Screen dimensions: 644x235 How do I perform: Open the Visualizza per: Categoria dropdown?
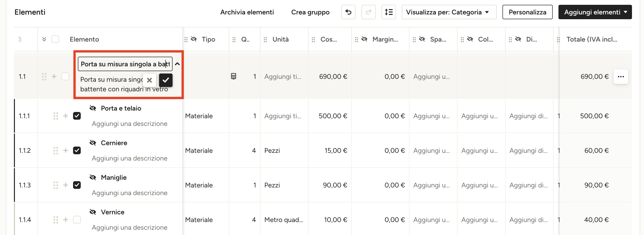click(x=448, y=12)
